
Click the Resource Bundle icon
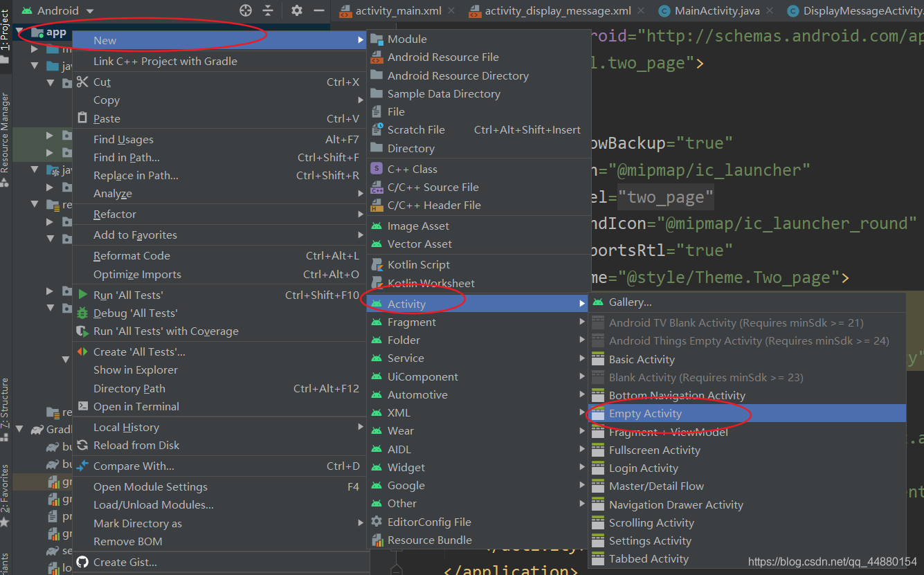pyautogui.click(x=377, y=540)
